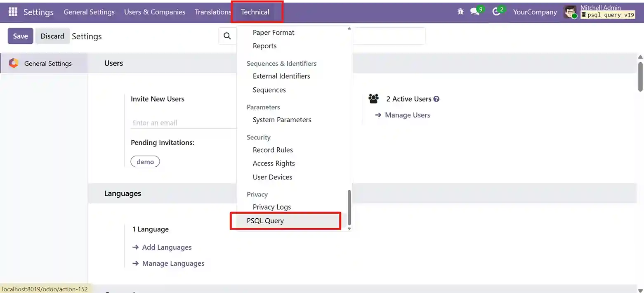Click the users icon beside Active Users

pos(373,99)
